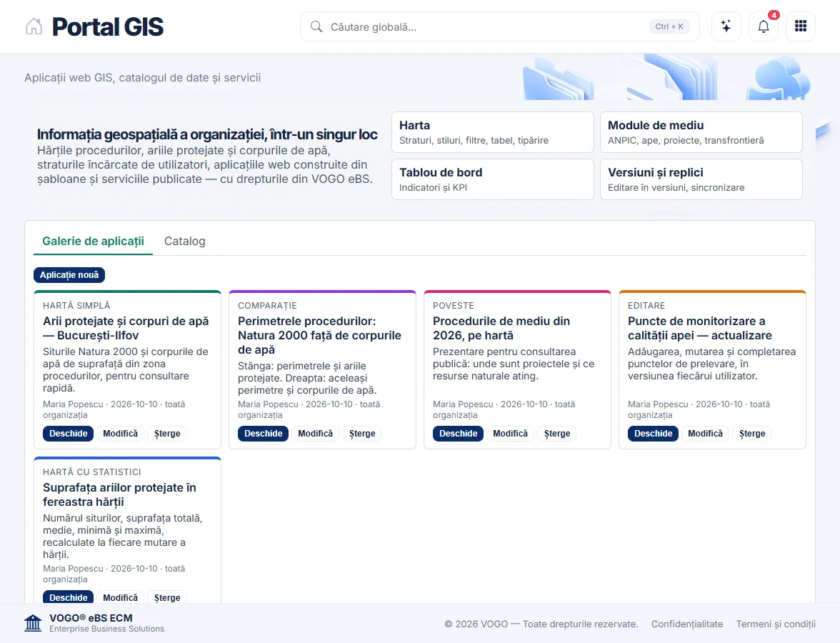Modify the Perimetrele procedurilor app
The width and height of the screenshot is (840, 643).
(315, 434)
